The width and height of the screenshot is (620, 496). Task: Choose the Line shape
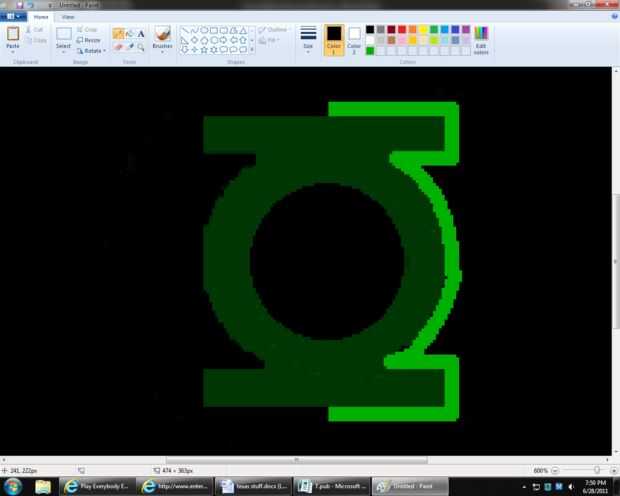click(185, 30)
